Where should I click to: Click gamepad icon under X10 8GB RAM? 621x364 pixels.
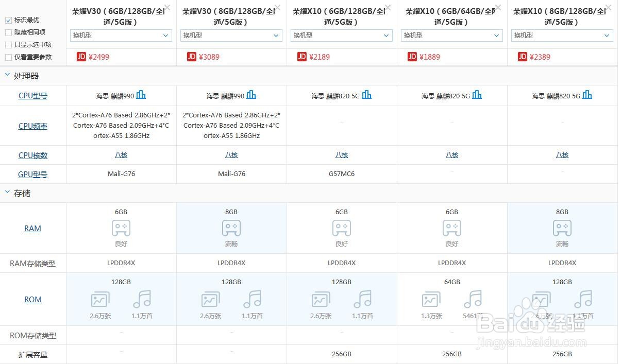click(x=562, y=228)
